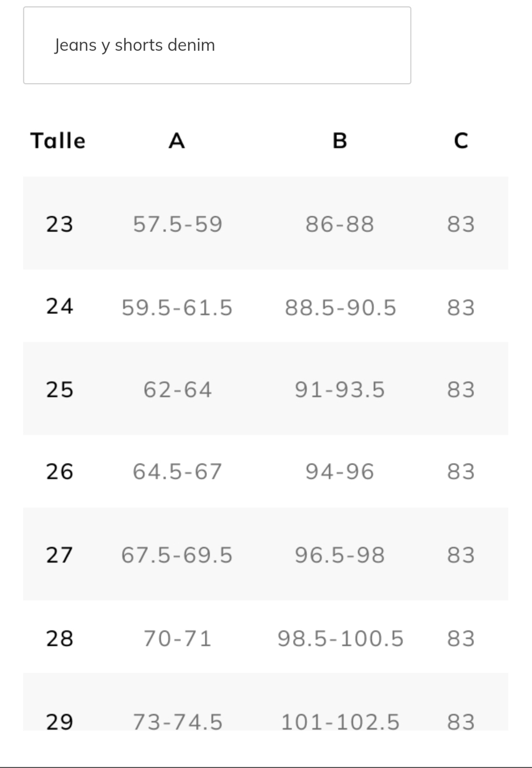
Task: Click the 62-64 measurement cell
Action: click(178, 389)
